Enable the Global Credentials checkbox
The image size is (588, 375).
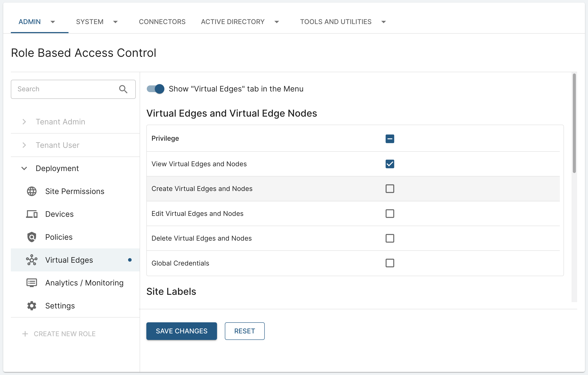[389, 263]
